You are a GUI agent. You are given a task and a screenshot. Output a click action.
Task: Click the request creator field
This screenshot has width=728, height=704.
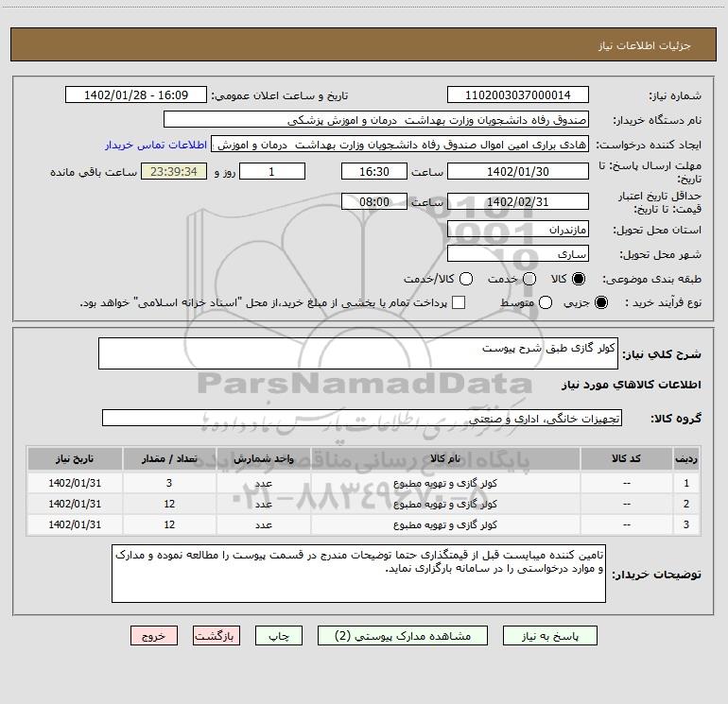tap(400, 145)
